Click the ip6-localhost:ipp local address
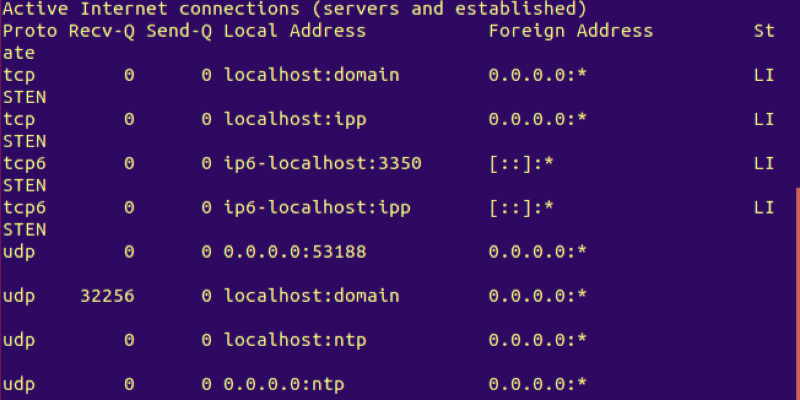 (317, 207)
